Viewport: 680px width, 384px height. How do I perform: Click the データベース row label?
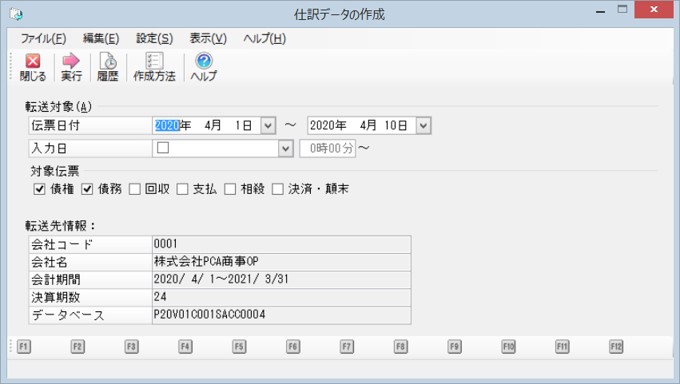(x=90, y=315)
